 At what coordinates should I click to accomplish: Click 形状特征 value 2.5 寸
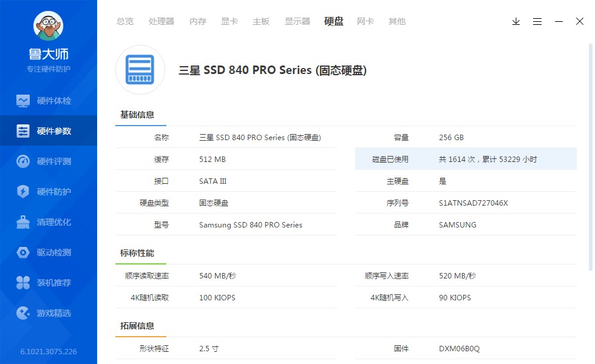click(209, 349)
